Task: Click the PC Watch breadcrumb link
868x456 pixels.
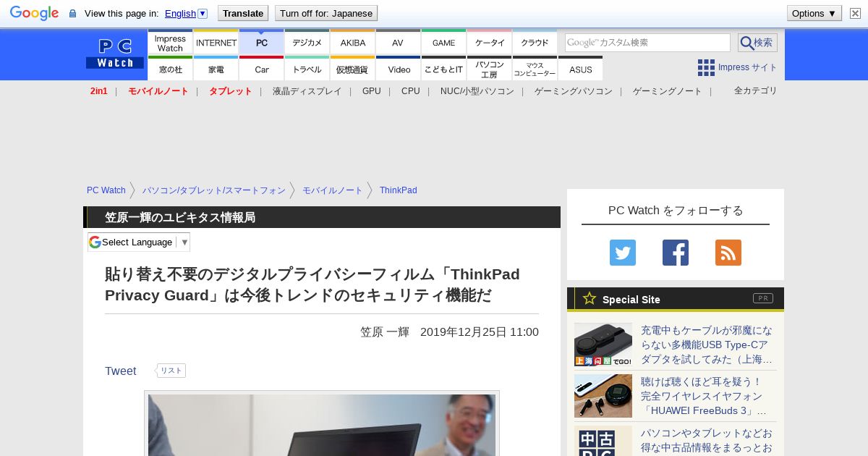Action: [x=106, y=190]
